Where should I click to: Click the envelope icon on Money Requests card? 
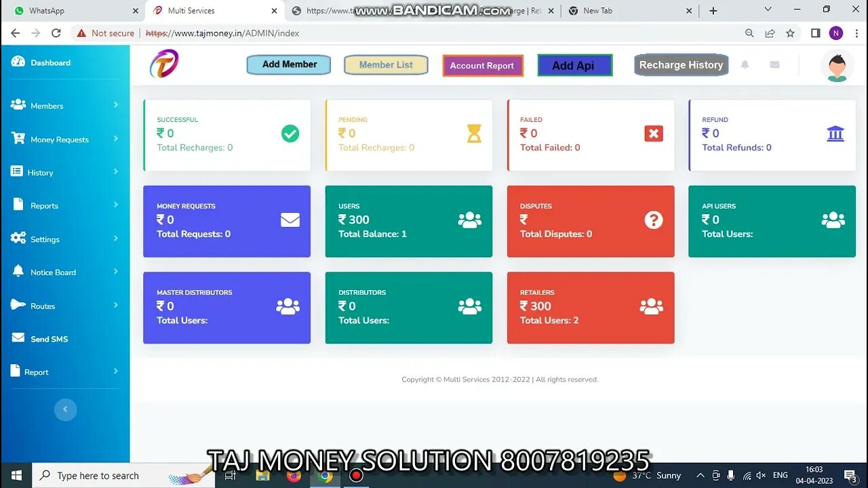(x=290, y=220)
